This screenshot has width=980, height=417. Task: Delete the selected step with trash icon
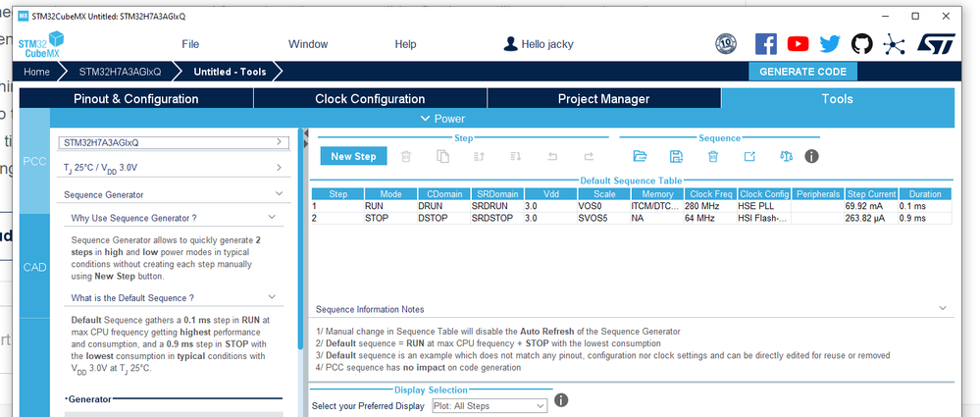tap(405, 156)
